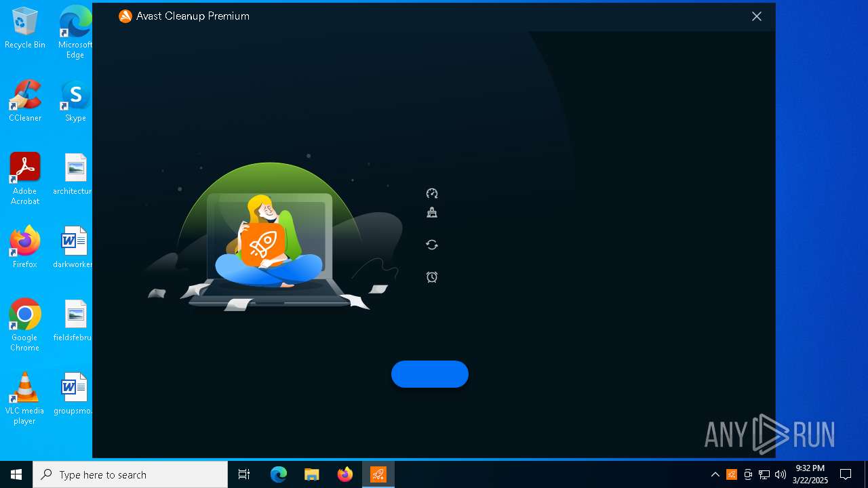Select Firefox desktop shortcut
The height and width of the screenshot is (488, 868).
coord(25,247)
